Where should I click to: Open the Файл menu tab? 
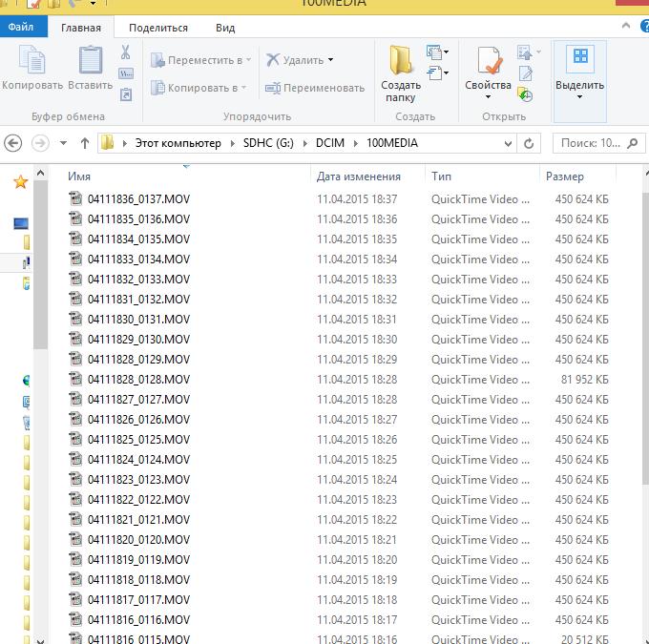[21, 28]
